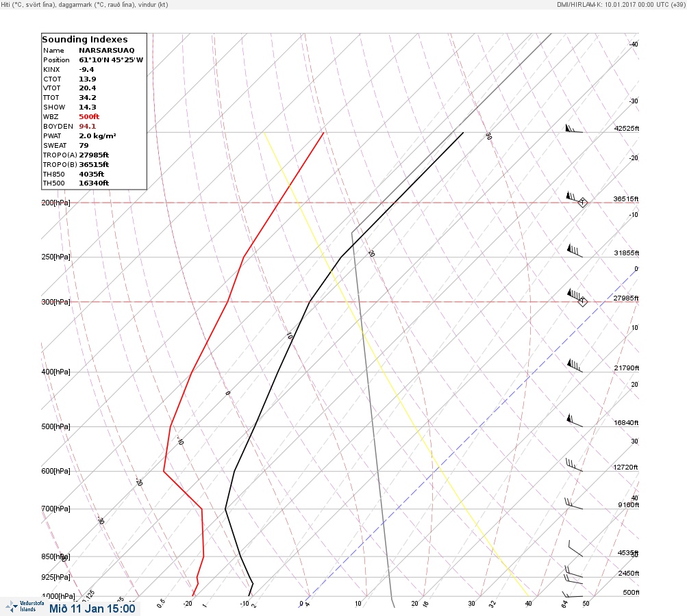Click the 9160ft height label
The height and width of the screenshot is (616, 687).
(x=628, y=505)
